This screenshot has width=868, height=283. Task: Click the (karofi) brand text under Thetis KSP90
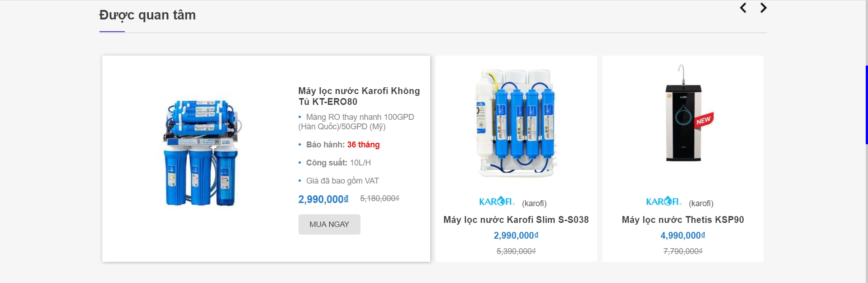pos(701,203)
